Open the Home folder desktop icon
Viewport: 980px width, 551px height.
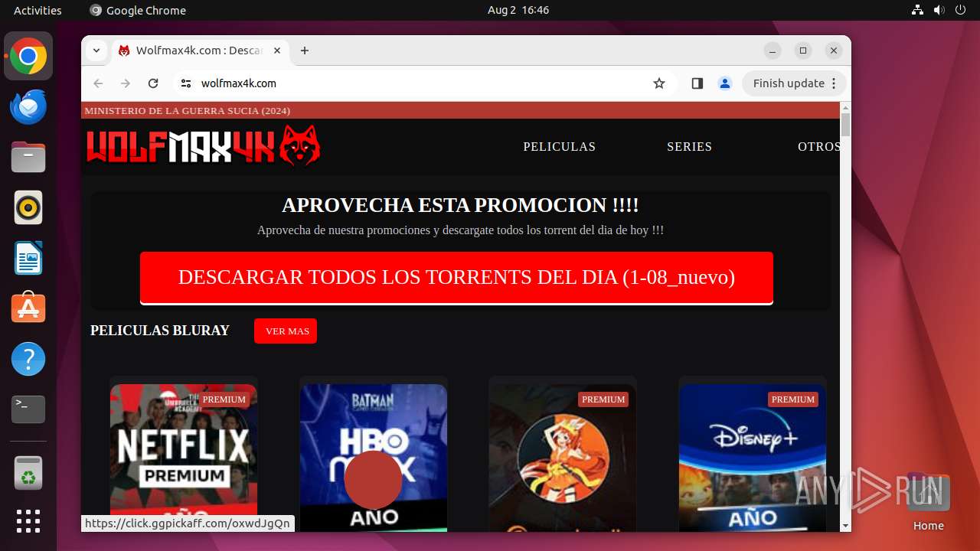(928, 502)
